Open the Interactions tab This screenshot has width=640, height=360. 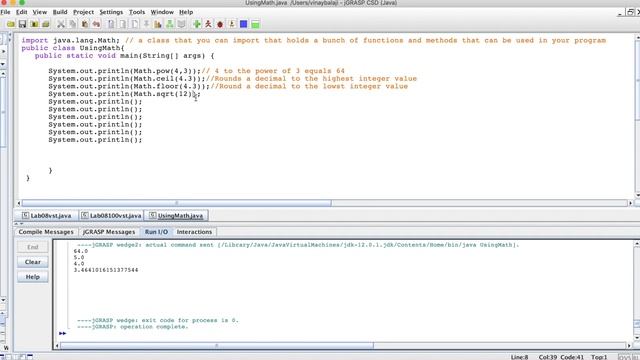pos(194,232)
